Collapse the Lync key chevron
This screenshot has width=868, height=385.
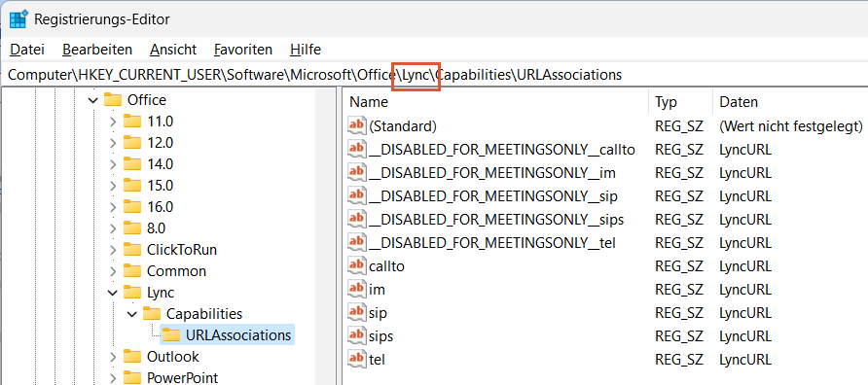112,292
